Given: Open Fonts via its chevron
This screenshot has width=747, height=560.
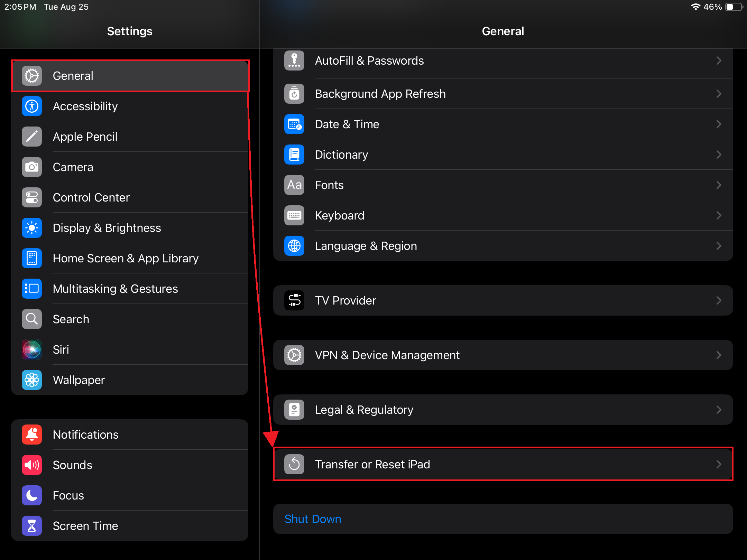Looking at the screenshot, I should click(719, 185).
